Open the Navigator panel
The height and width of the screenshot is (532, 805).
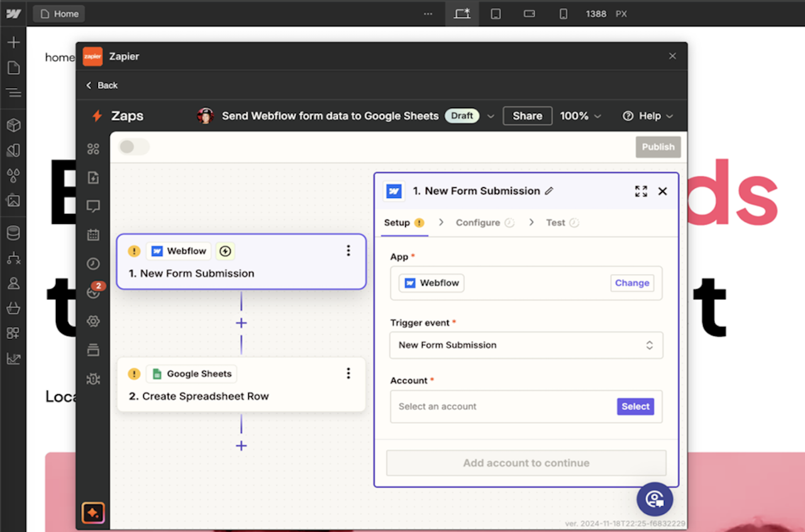tap(13, 92)
